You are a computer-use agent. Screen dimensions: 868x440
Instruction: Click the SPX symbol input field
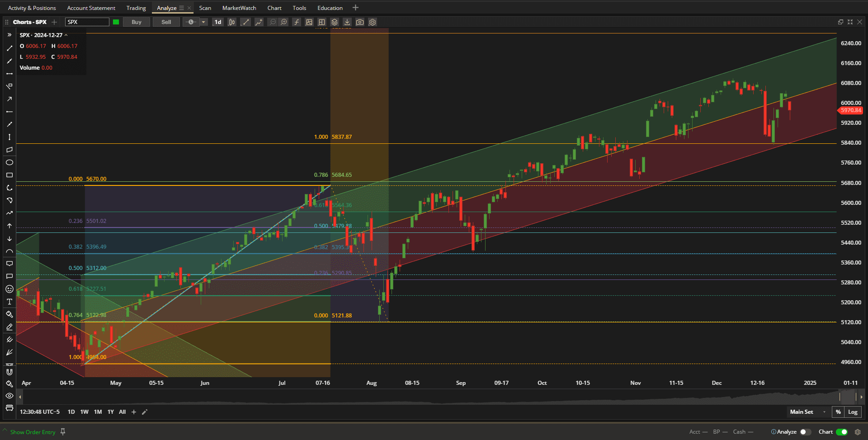(x=87, y=22)
